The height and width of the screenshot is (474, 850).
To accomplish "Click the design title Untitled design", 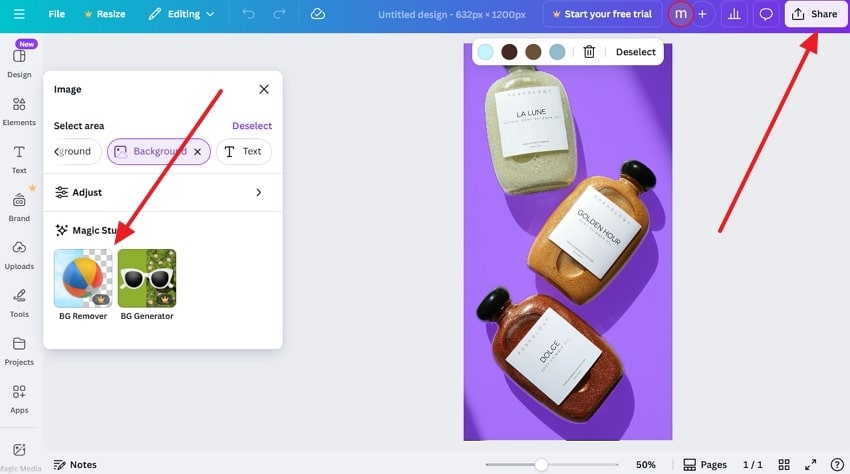I will (x=452, y=15).
